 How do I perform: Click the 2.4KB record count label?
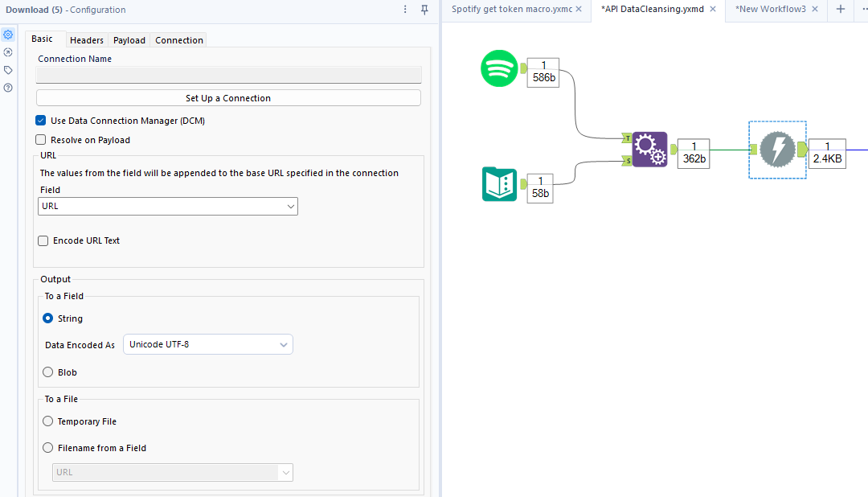(827, 153)
